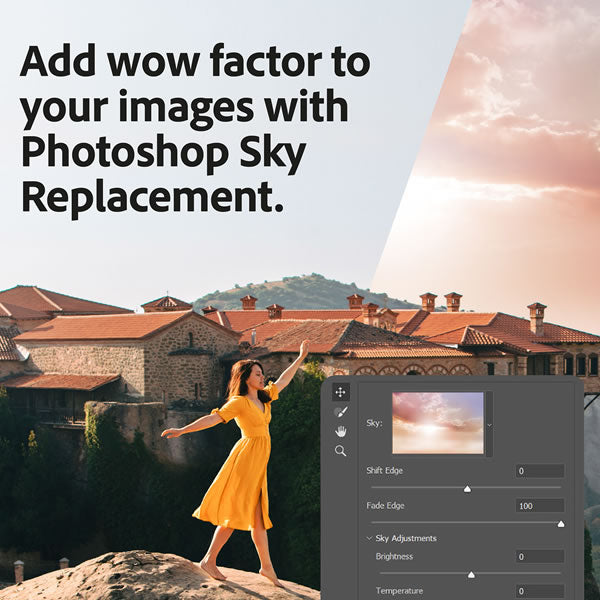
Task: Click the Fade Edge slider handle
Action: [x=561, y=524]
